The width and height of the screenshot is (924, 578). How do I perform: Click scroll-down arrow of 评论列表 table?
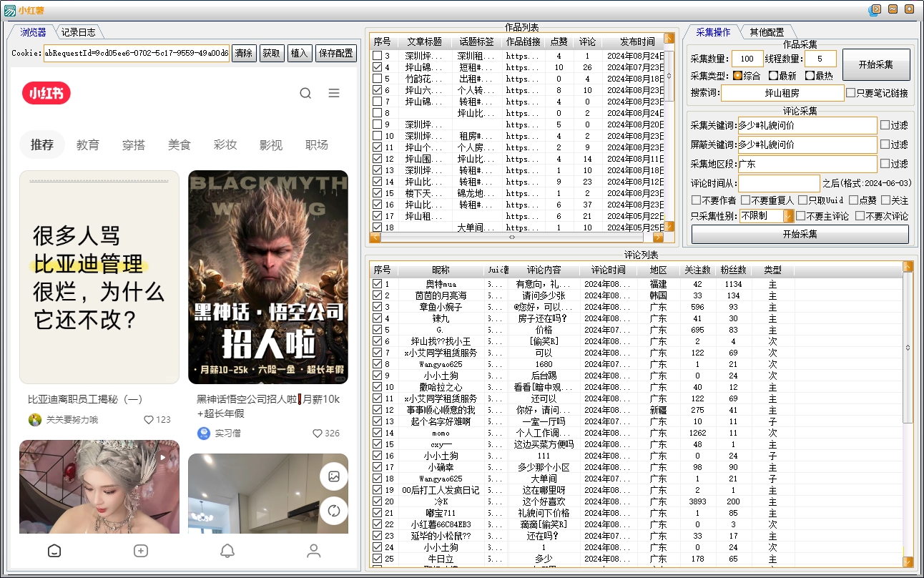click(x=908, y=562)
